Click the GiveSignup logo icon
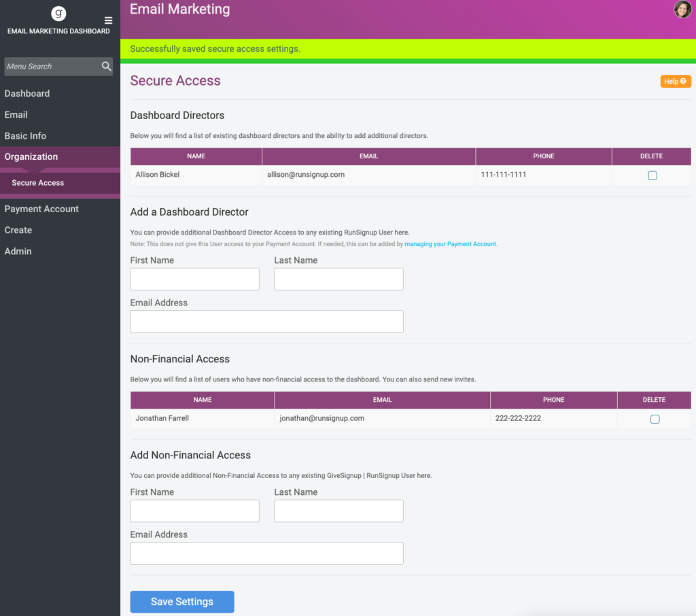 tap(58, 14)
